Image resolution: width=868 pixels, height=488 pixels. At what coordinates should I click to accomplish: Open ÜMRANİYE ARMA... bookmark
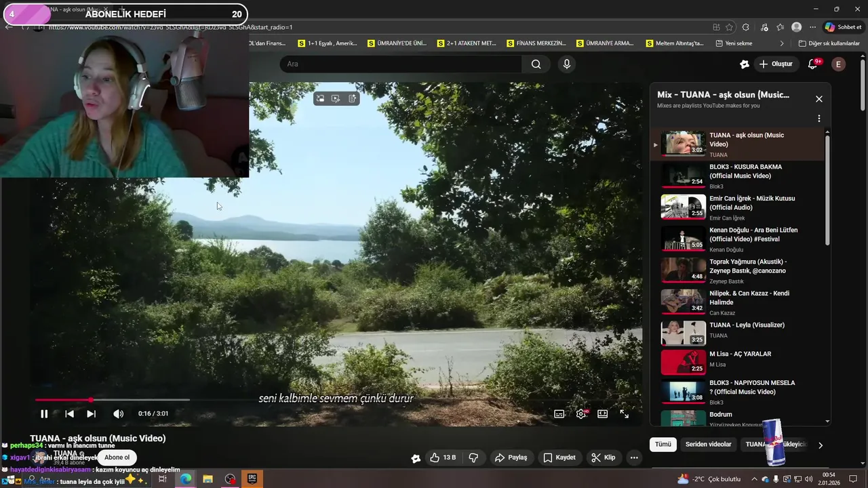(605, 43)
